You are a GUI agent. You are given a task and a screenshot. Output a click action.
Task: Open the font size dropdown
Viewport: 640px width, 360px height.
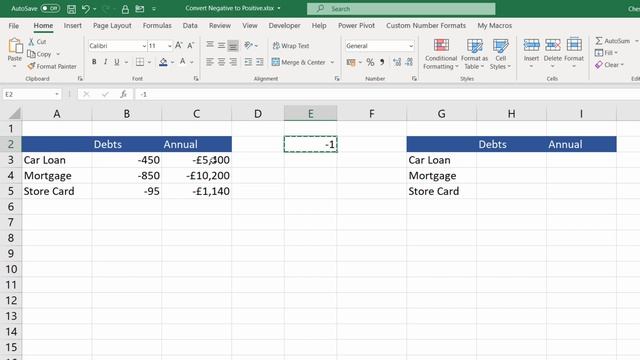click(169, 46)
